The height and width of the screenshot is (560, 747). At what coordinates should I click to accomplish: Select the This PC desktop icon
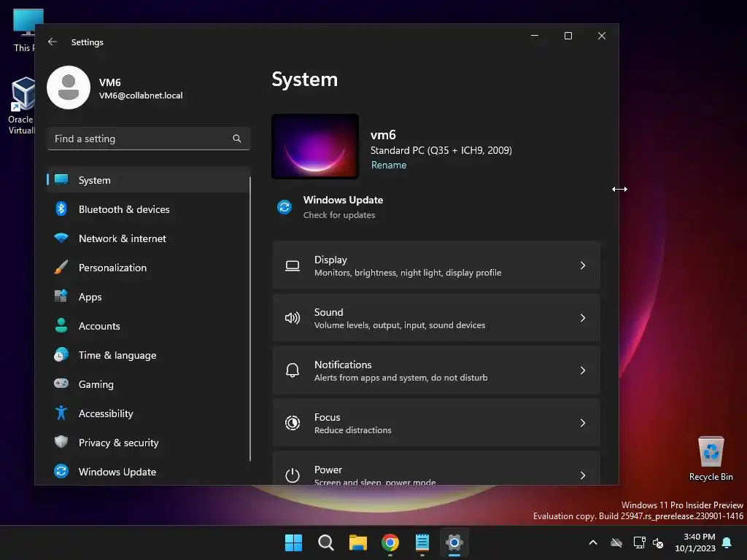click(24, 30)
